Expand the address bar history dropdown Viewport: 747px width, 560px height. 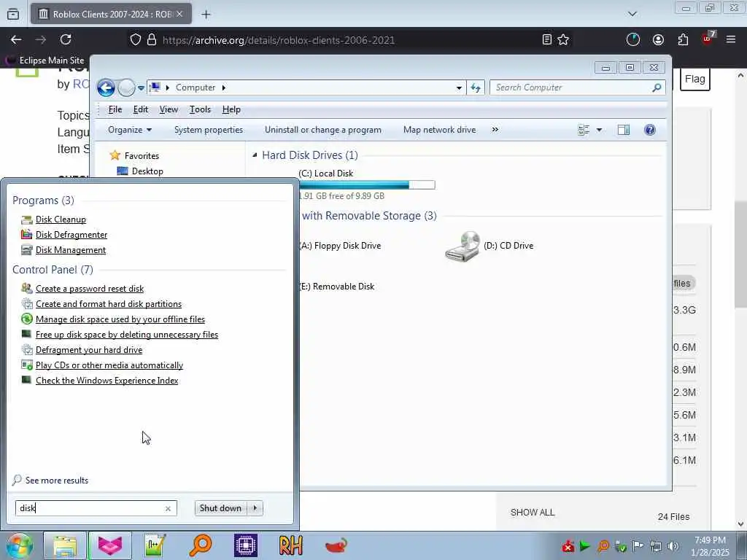tap(459, 88)
